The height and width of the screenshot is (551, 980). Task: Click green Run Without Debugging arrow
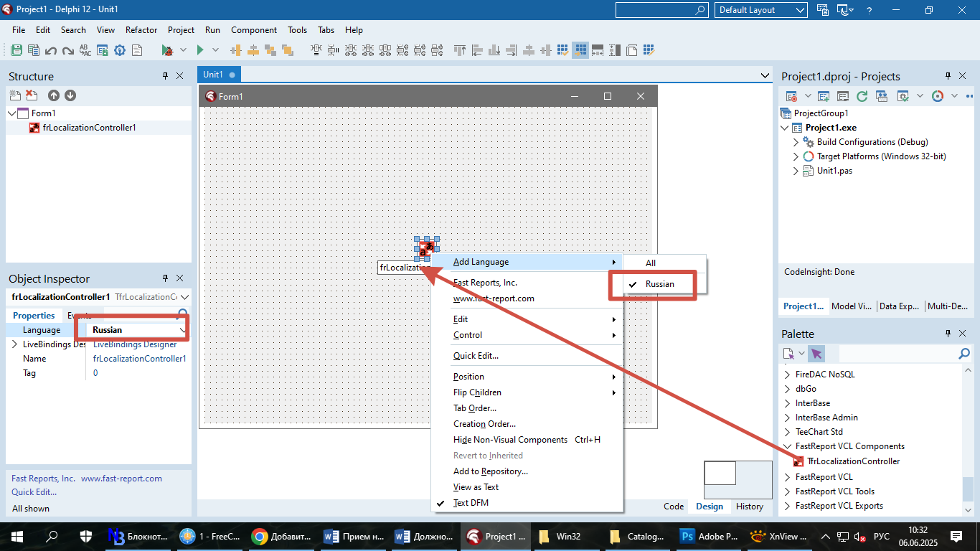click(200, 50)
